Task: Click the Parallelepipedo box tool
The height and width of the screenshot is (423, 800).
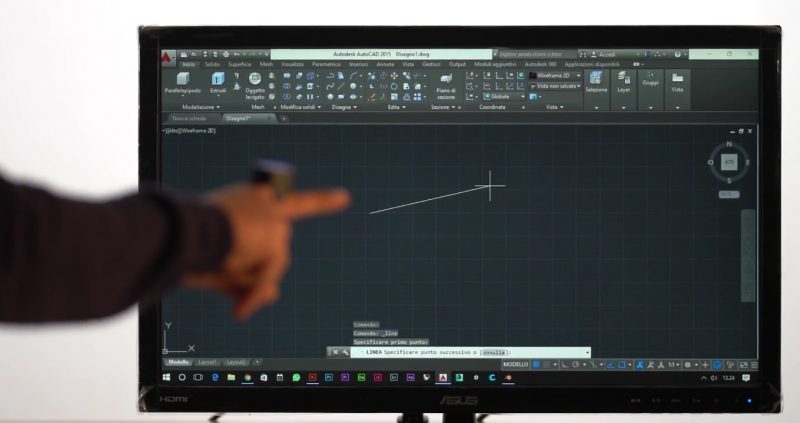Action: click(x=182, y=80)
